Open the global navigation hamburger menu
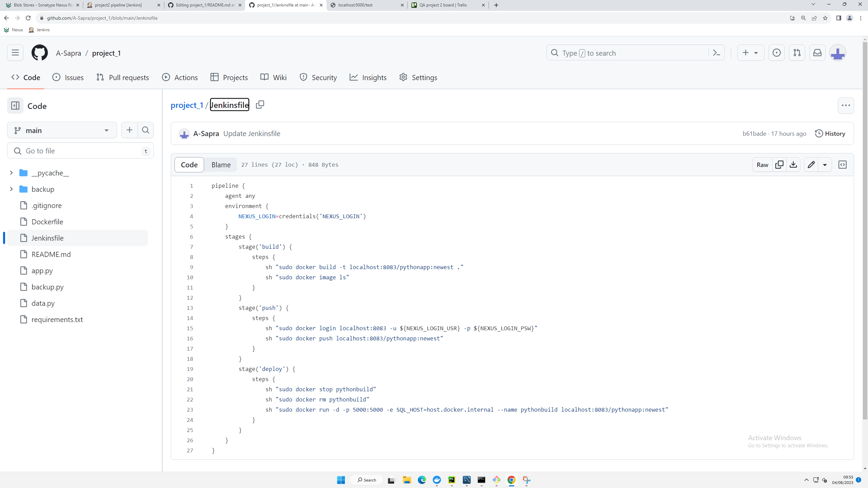 tap(15, 53)
